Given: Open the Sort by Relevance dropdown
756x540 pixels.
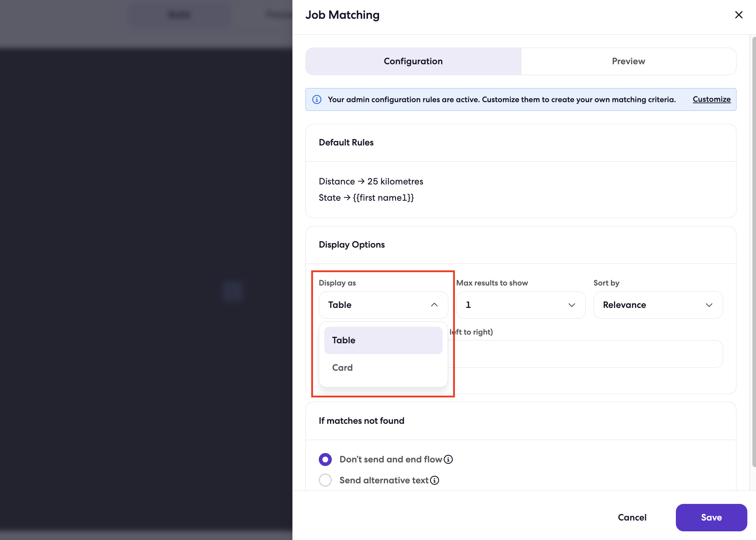Looking at the screenshot, I should [x=658, y=305].
